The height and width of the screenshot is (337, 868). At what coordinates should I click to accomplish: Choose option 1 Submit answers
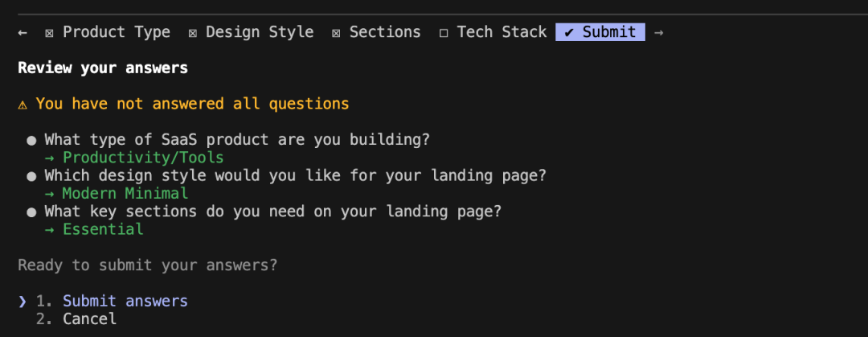pyautogui.click(x=125, y=301)
